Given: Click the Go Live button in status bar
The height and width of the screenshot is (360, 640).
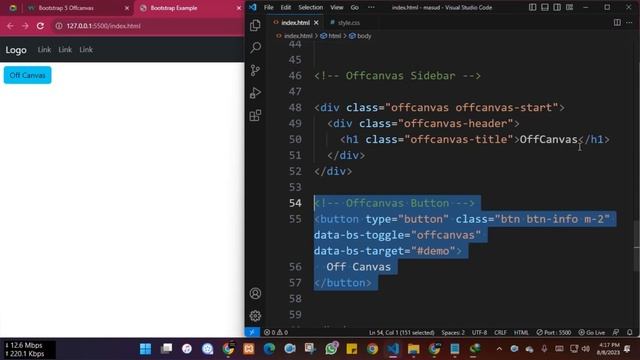Looking at the screenshot, I should click(x=591, y=332).
